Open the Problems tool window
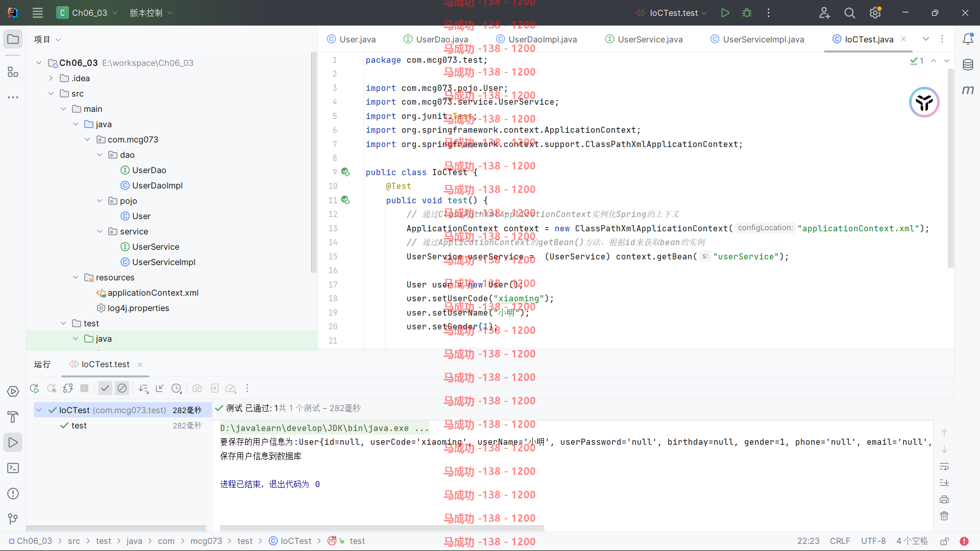 (x=13, y=494)
